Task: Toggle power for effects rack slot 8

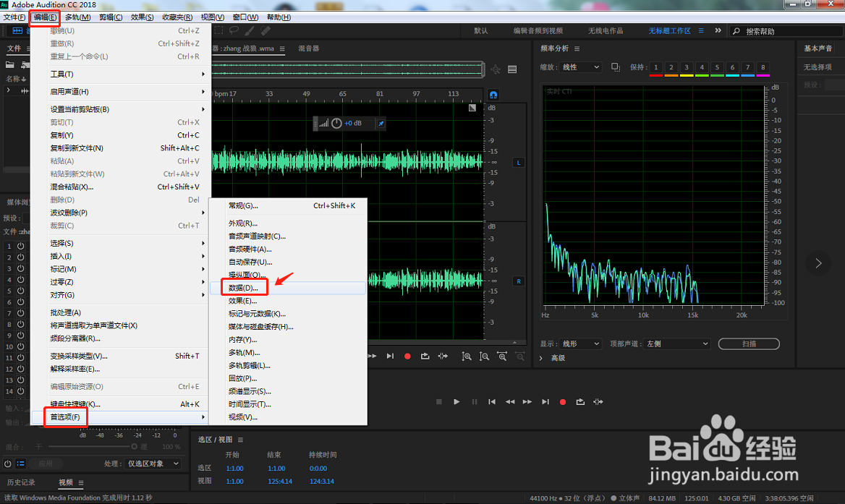Action: tap(20, 324)
